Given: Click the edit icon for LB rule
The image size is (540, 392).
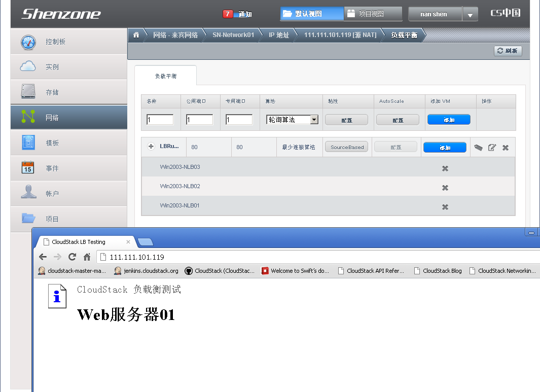Looking at the screenshot, I should 492,148.
